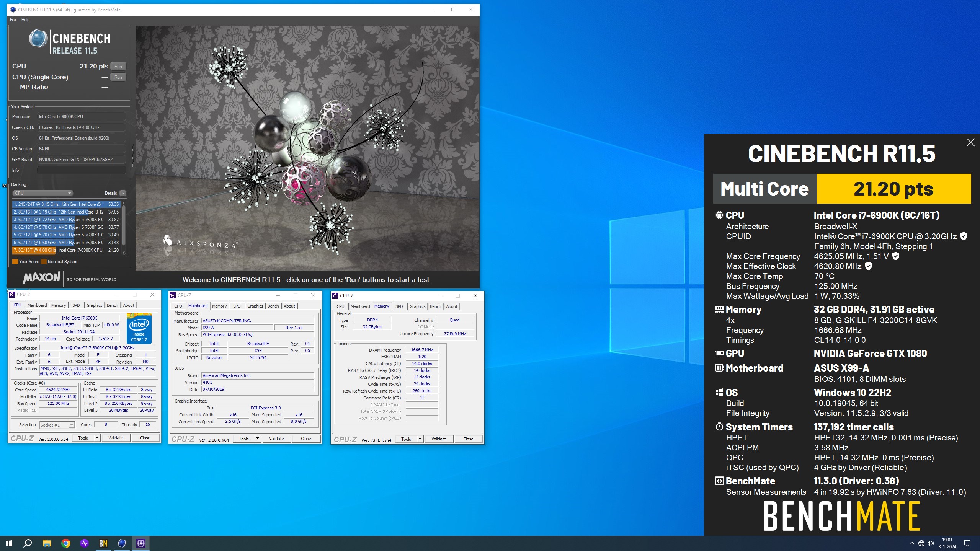The image size is (980, 551).
Task: Click the 21.20 pts Multi Core score banner
Action: [x=894, y=189]
